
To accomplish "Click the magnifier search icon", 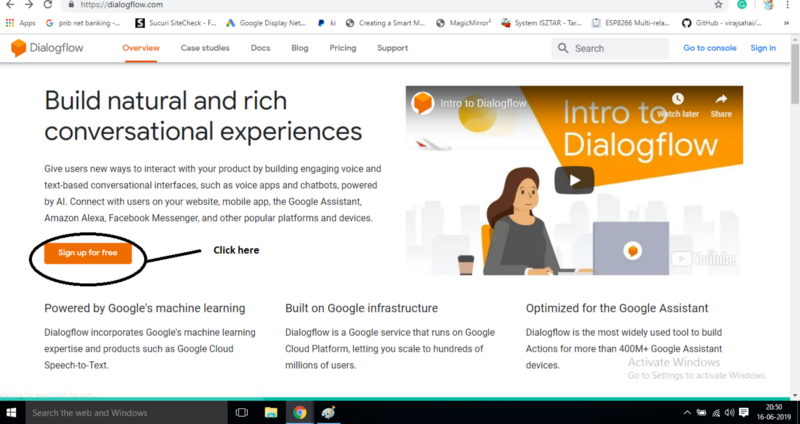I will (x=563, y=48).
